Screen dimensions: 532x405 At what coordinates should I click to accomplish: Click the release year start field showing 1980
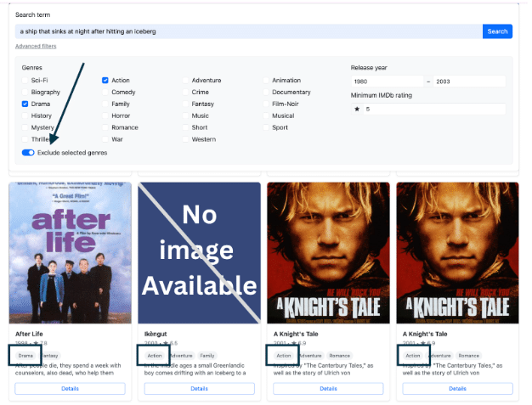click(387, 82)
